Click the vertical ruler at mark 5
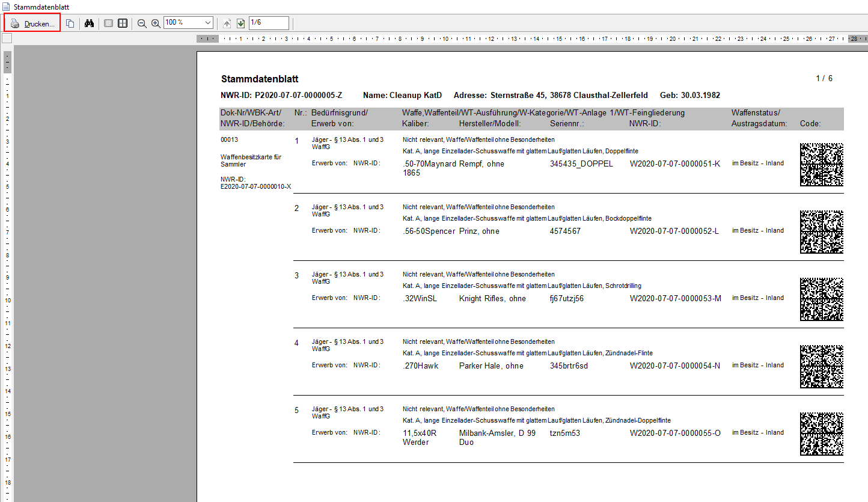 pos(7,187)
